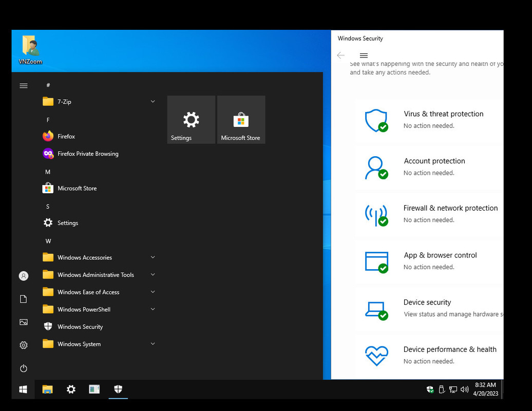Image resolution: width=532 pixels, height=411 pixels.
Task: Click the S letter header in app list
Action: 48,207
